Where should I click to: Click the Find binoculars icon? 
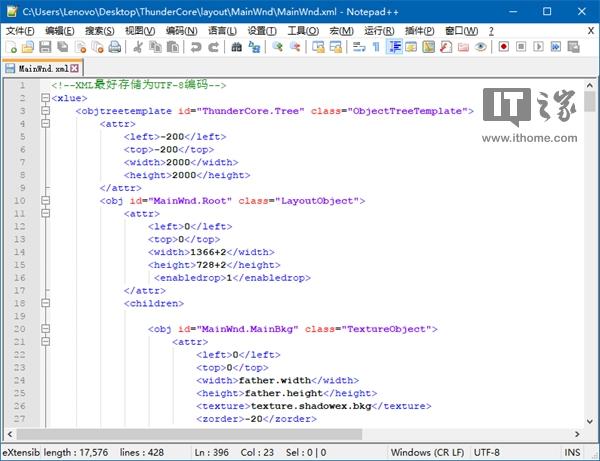click(234, 47)
